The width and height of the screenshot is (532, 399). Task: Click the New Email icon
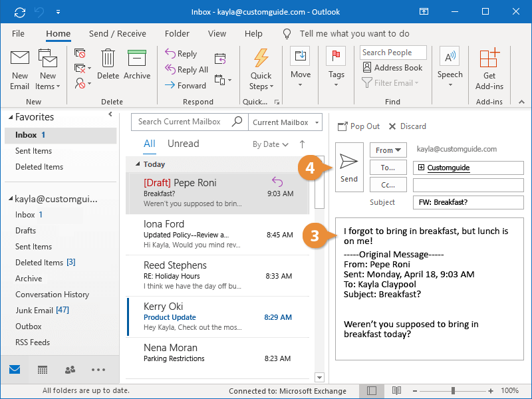20,57
